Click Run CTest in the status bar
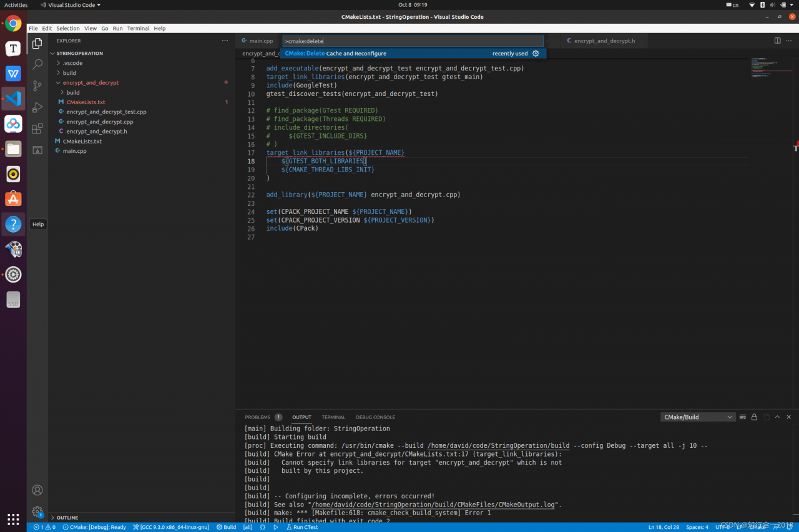Viewport: 799px width, 532px height. pos(301,527)
